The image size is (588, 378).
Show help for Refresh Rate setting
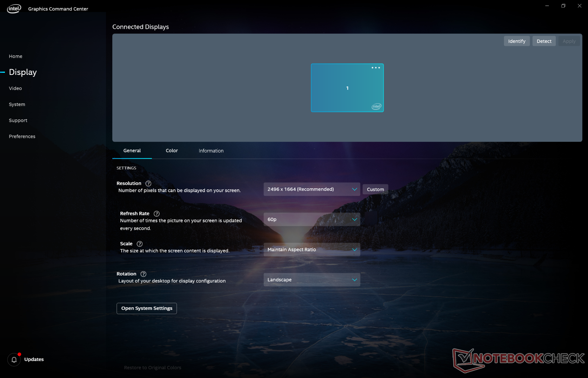tap(157, 213)
